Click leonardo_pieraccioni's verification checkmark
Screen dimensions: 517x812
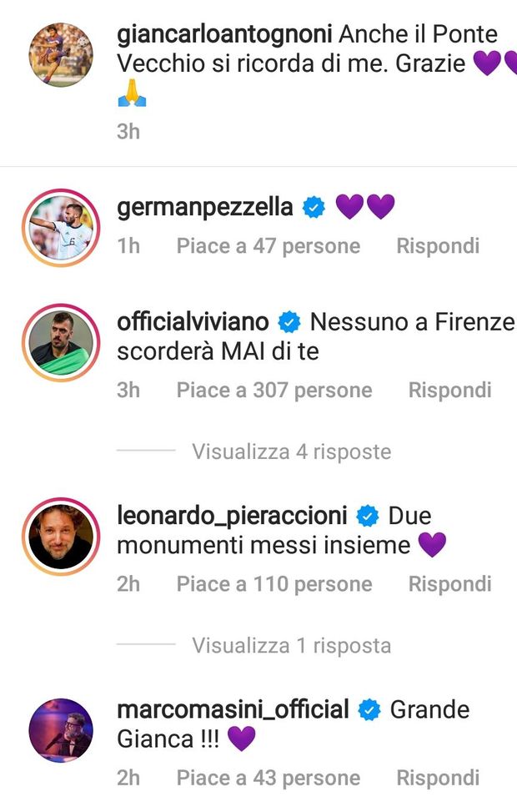(x=367, y=516)
